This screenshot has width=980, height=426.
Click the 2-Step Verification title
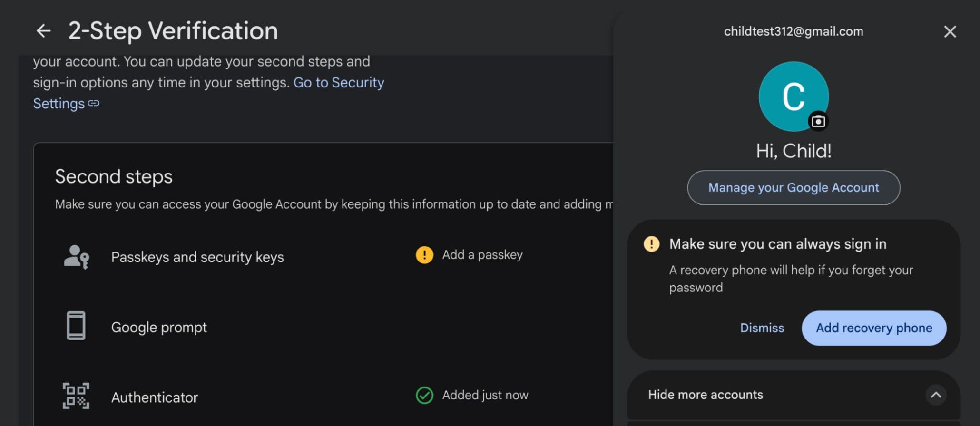point(173,31)
